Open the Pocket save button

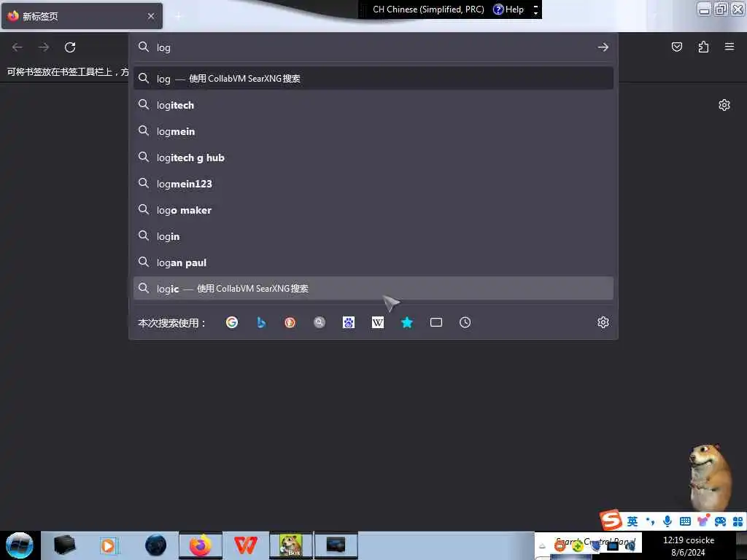[x=676, y=47]
